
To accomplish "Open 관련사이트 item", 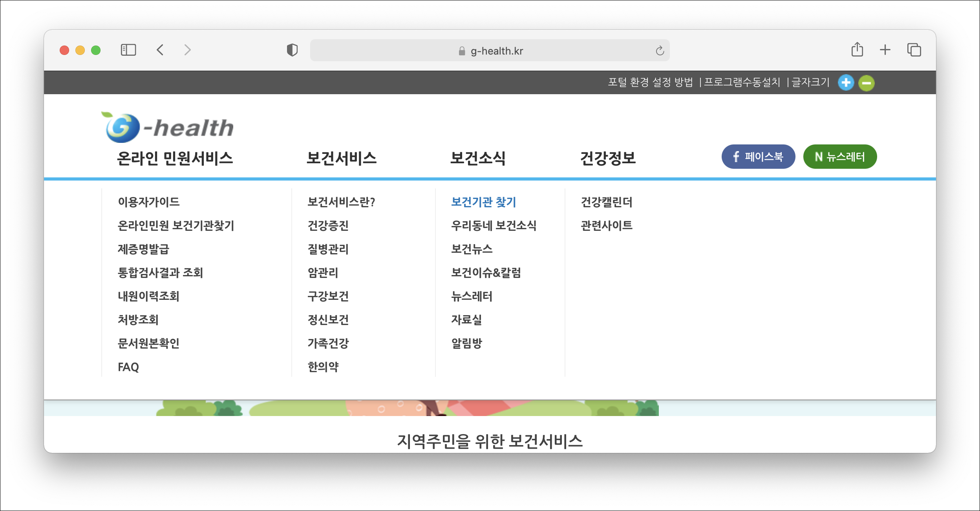I will (607, 225).
